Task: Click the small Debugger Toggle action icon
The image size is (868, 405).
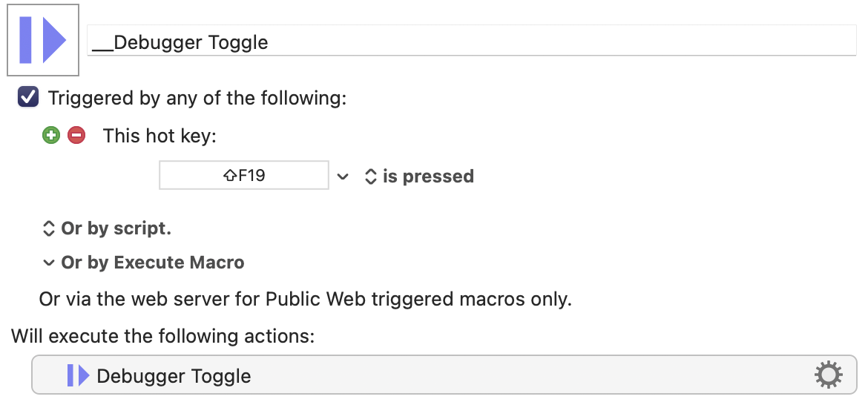Action: tap(78, 375)
